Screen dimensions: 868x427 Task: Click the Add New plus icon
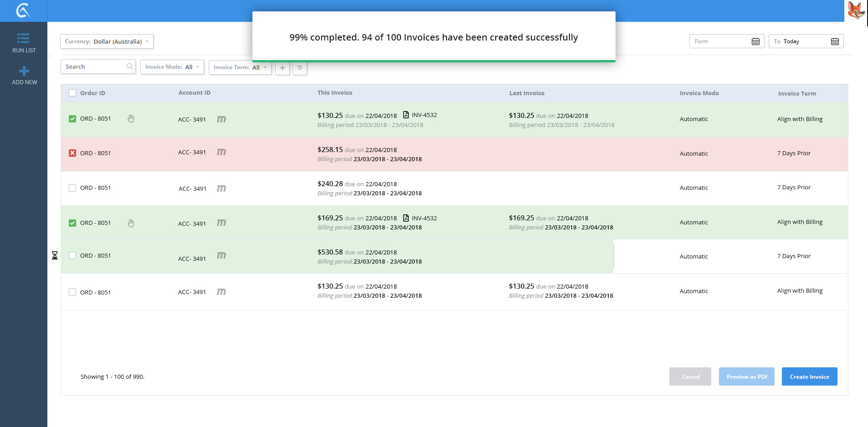(x=24, y=71)
